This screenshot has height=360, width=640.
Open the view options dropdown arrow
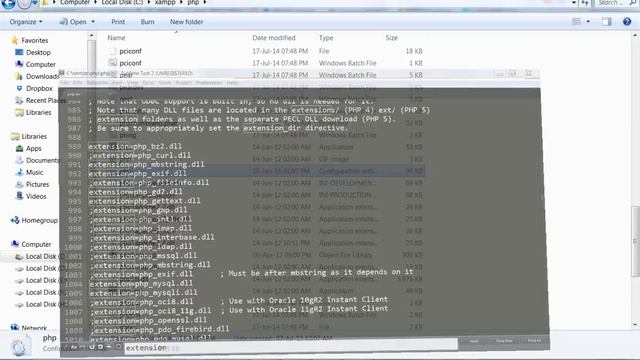pyautogui.click(x=588, y=22)
